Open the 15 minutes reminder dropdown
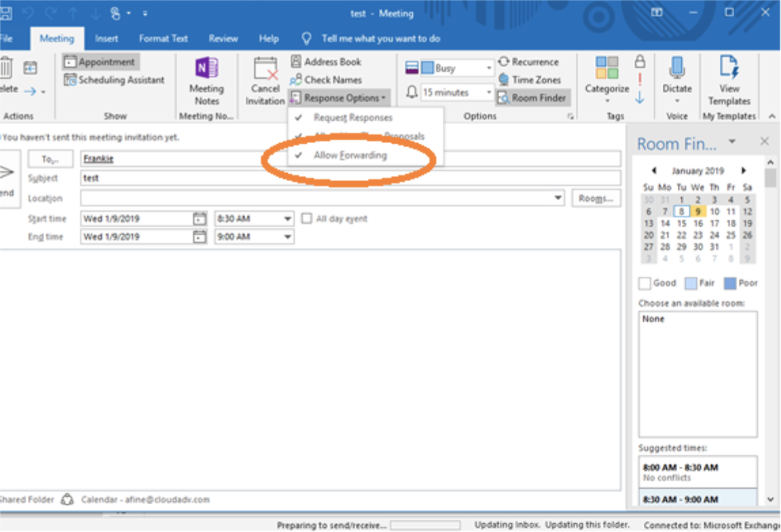Viewport: 781px width, 532px height. click(488, 92)
